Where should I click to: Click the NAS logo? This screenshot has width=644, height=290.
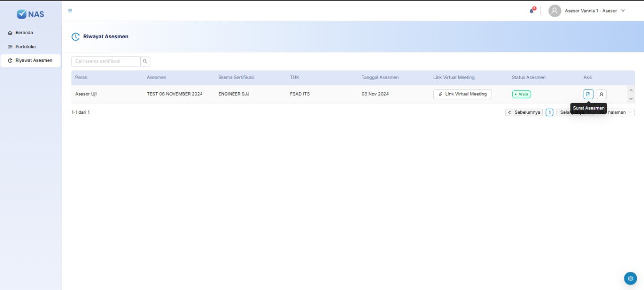pos(31,14)
